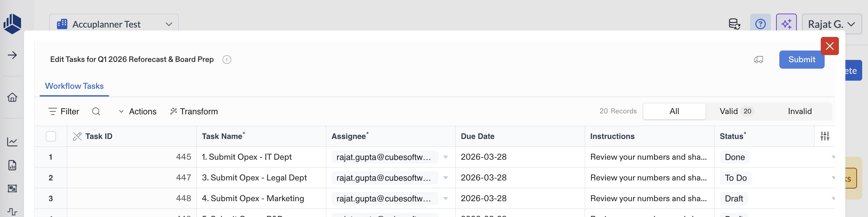
Task: Show only Invalid records
Action: (799, 111)
